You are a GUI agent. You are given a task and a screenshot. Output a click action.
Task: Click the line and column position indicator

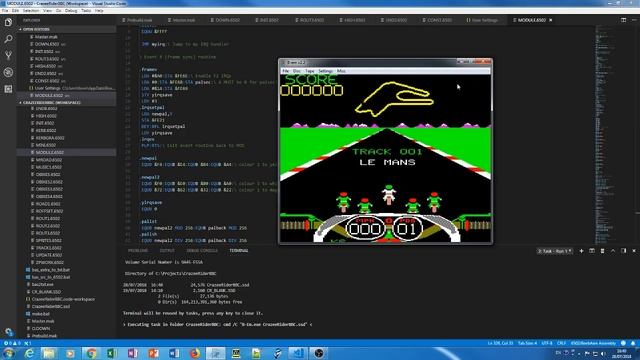(x=500, y=343)
